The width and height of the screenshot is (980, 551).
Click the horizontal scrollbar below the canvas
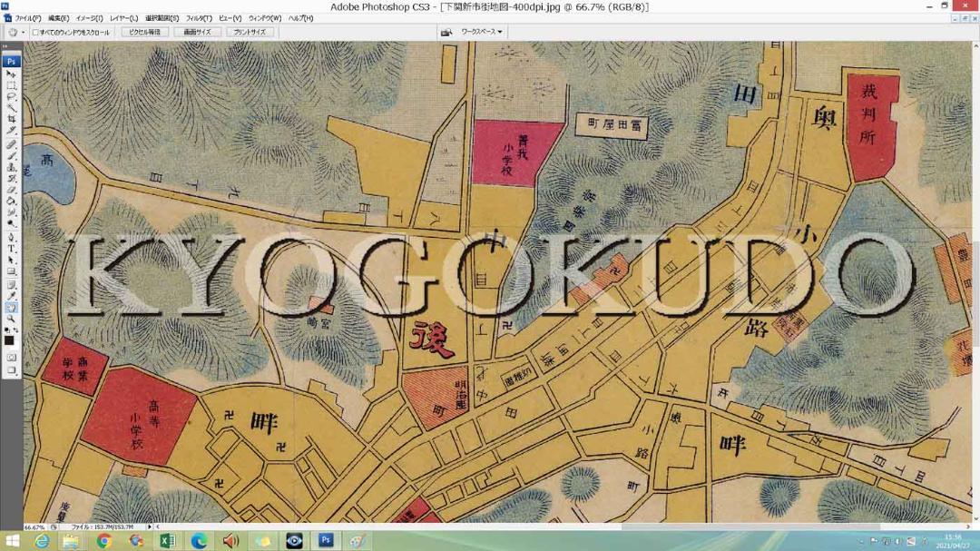(563, 527)
